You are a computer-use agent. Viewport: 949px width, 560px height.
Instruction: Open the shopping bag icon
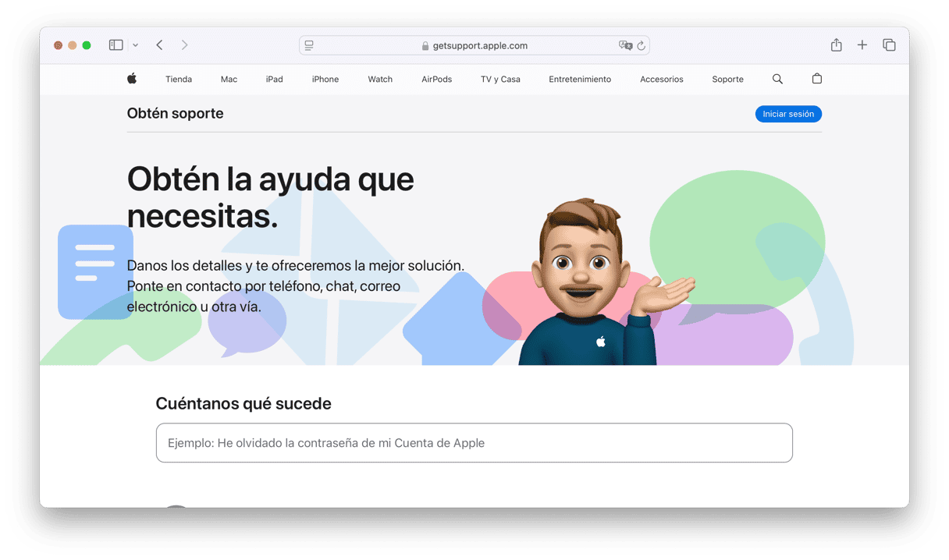click(x=817, y=79)
